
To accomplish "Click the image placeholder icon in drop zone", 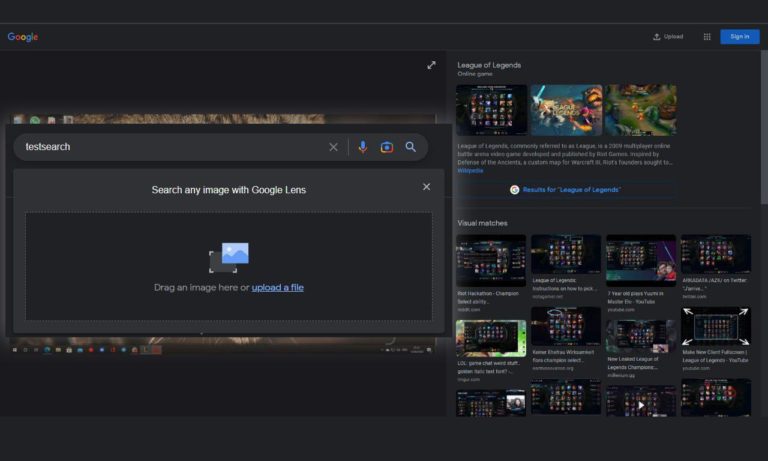I will tap(229, 258).
